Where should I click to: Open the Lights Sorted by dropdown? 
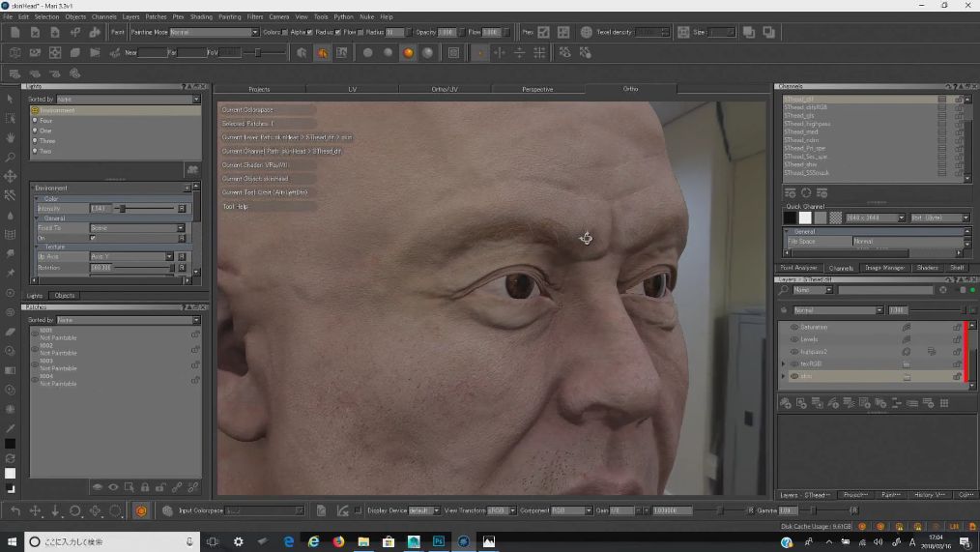click(129, 99)
